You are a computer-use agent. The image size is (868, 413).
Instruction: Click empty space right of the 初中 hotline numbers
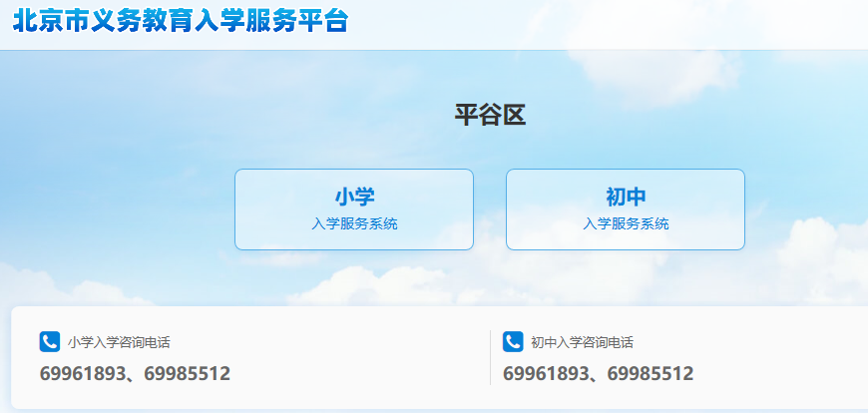pyautogui.click(x=780, y=374)
